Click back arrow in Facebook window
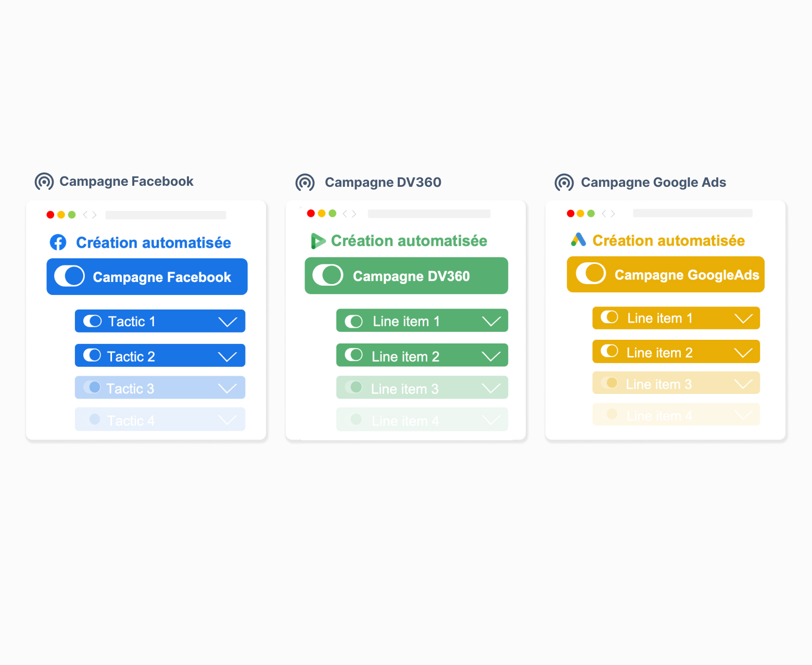The width and height of the screenshot is (812, 665). pyautogui.click(x=85, y=215)
